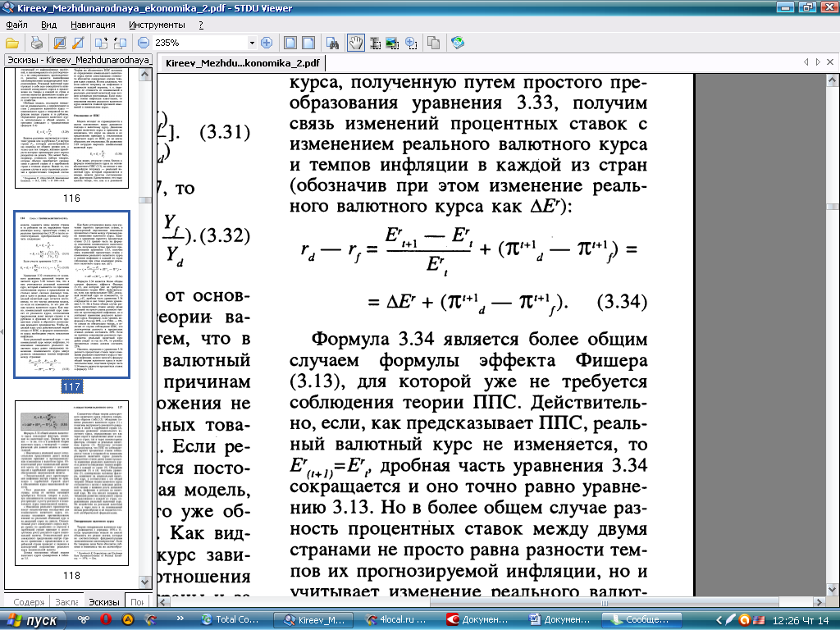Click the rotate pages right icon

coord(101,43)
